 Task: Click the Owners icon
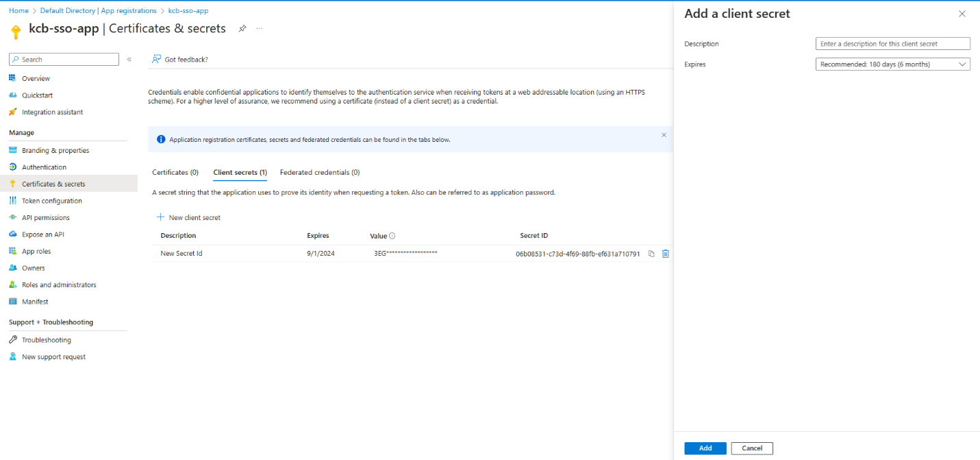[x=12, y=268]
